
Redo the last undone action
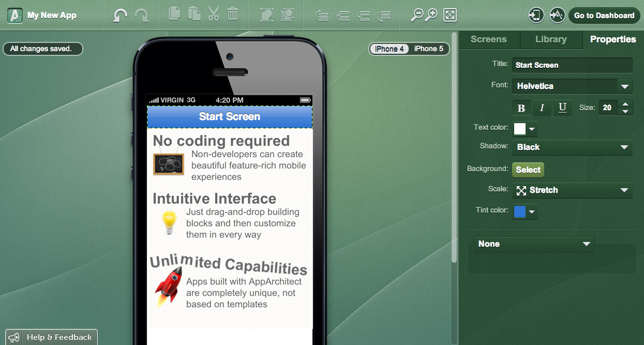(142, 15)
